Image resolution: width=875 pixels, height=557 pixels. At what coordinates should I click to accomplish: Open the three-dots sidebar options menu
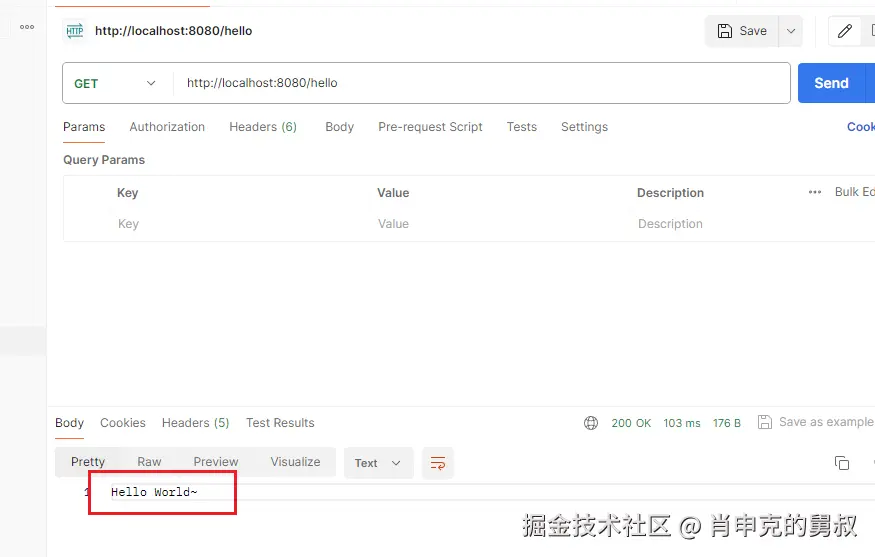tap(27, 27)
